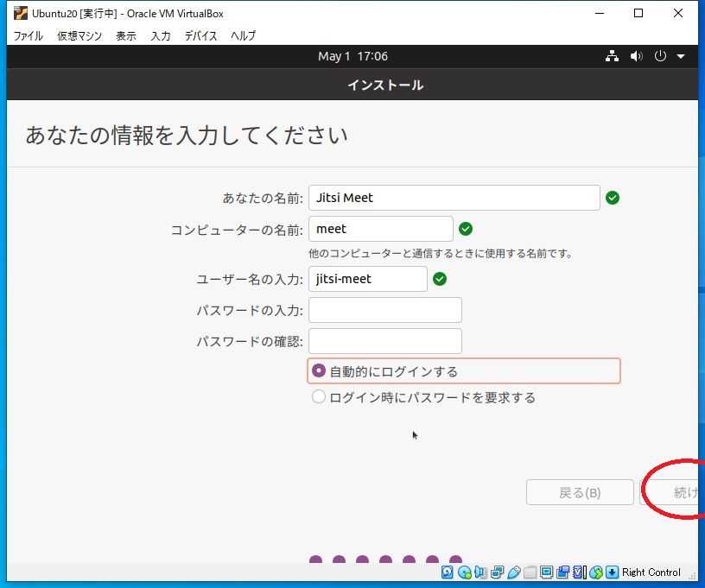Click the あなたの情報を入力してください heading
Screen dimensions: 705x588
coord(187,136)
